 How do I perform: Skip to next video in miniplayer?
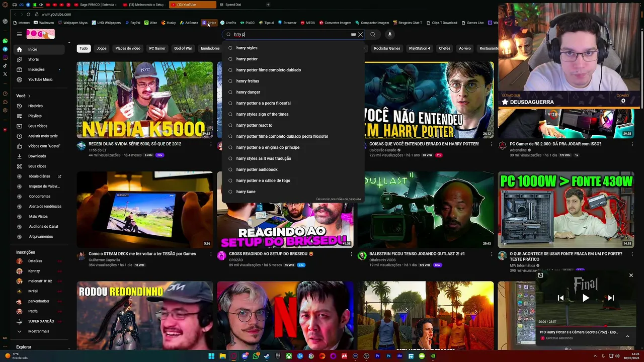(611, 298)
